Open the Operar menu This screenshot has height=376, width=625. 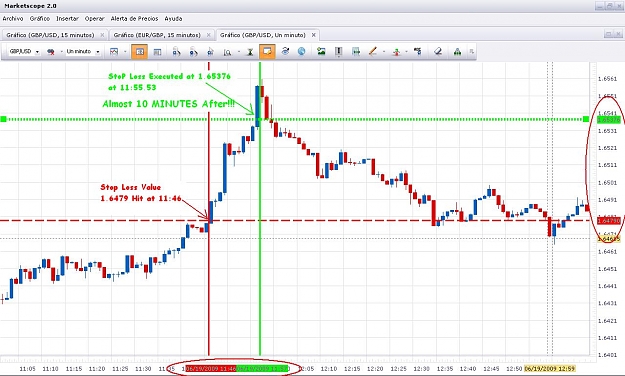[94, 19]
